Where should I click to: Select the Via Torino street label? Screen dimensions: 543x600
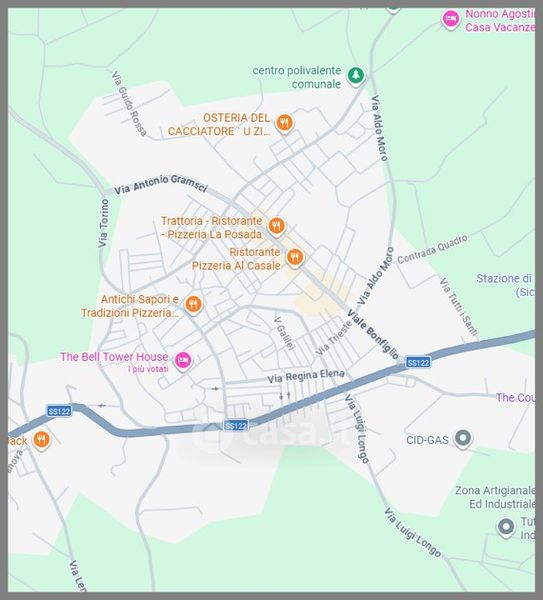pos(103,223)
